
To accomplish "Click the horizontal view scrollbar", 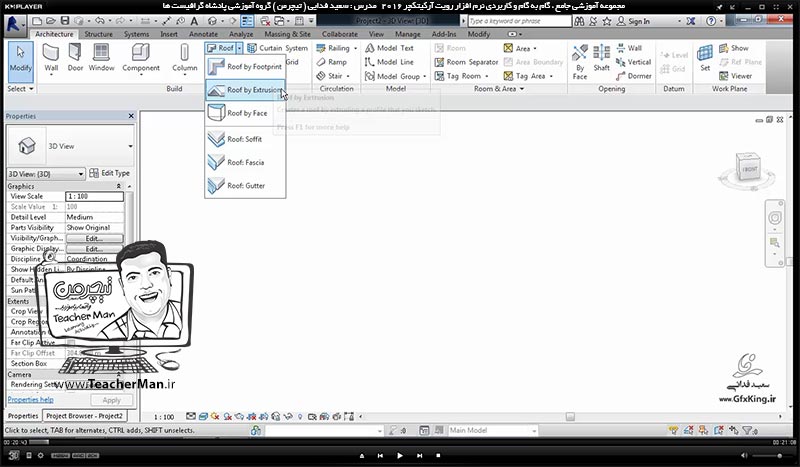I will pos(570,417).
